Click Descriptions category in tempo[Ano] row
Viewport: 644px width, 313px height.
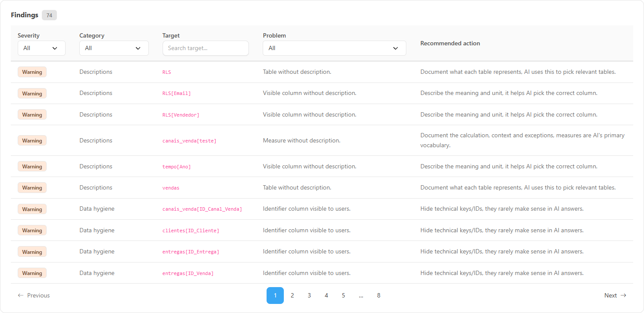(x=96, y=166)
